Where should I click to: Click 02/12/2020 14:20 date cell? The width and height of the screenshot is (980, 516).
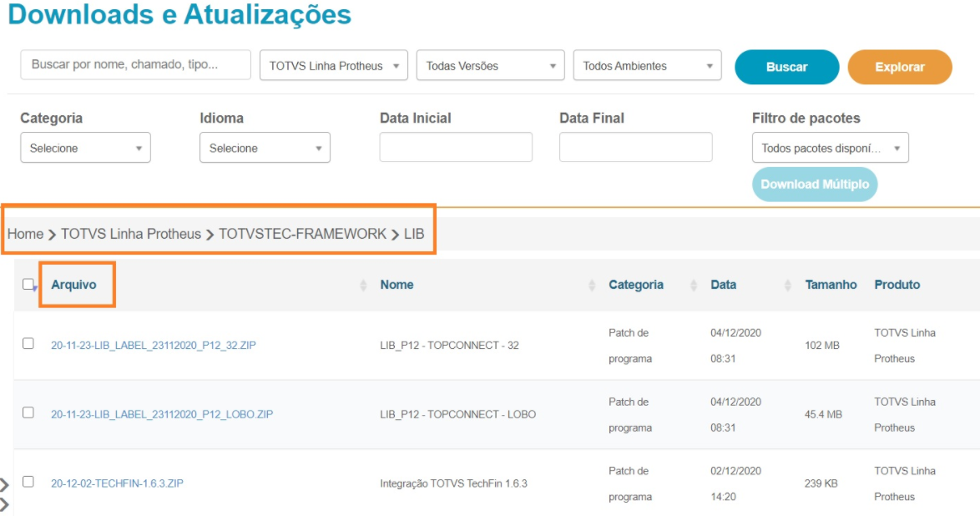tap(735, 483)
